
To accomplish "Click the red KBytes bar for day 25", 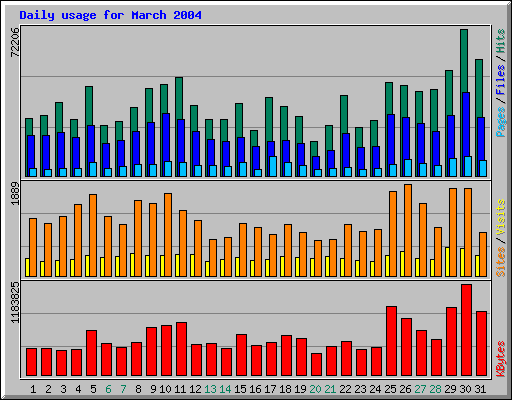I will [391, 341].
